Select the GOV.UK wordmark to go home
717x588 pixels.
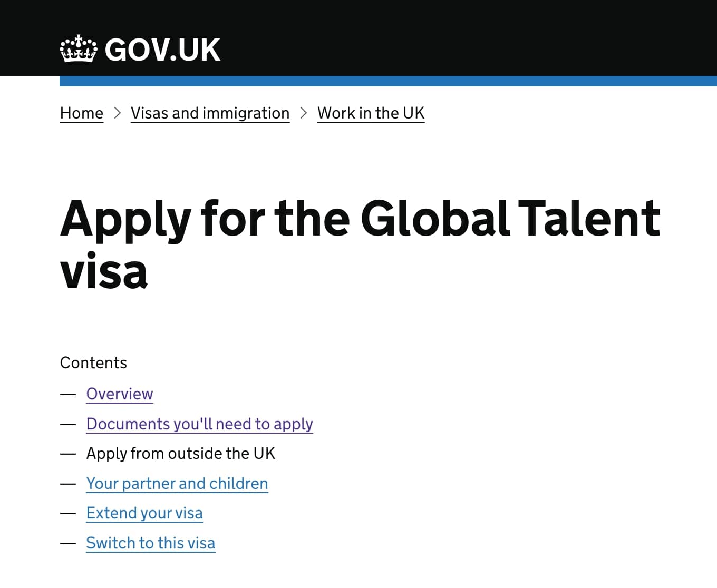pyautogui.click(x=162, y=48)
